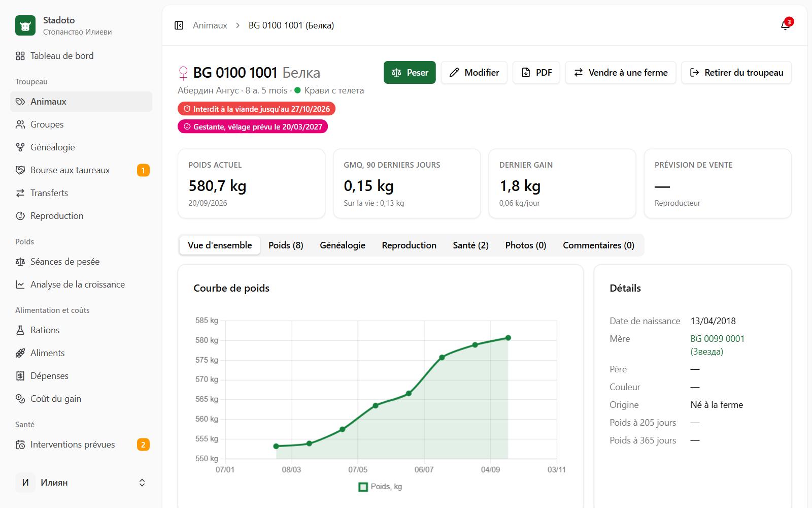Click the last data point on weight curve
This screenshot has width=812, height=508.
coord(508,338)
